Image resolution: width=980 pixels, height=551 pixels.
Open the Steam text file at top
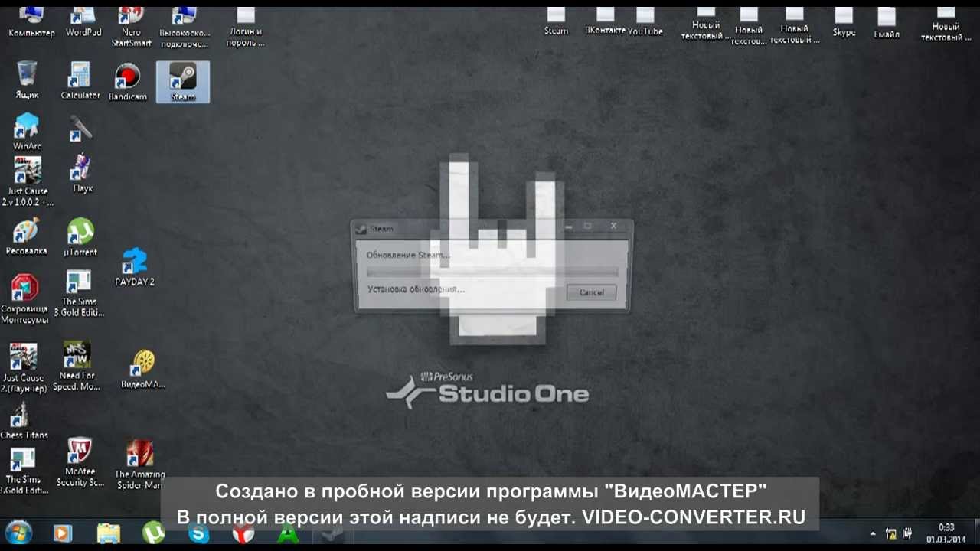pyautogui.click(x=556, y=21)
